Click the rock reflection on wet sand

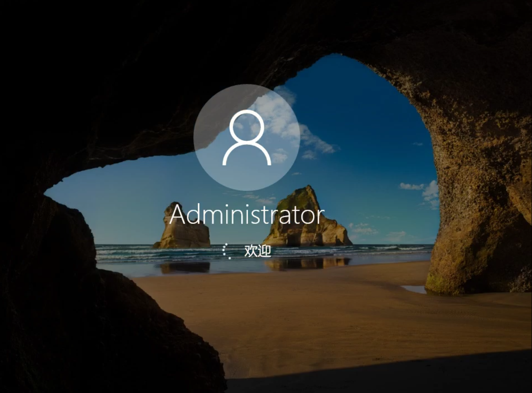click(x=307, y=263)
